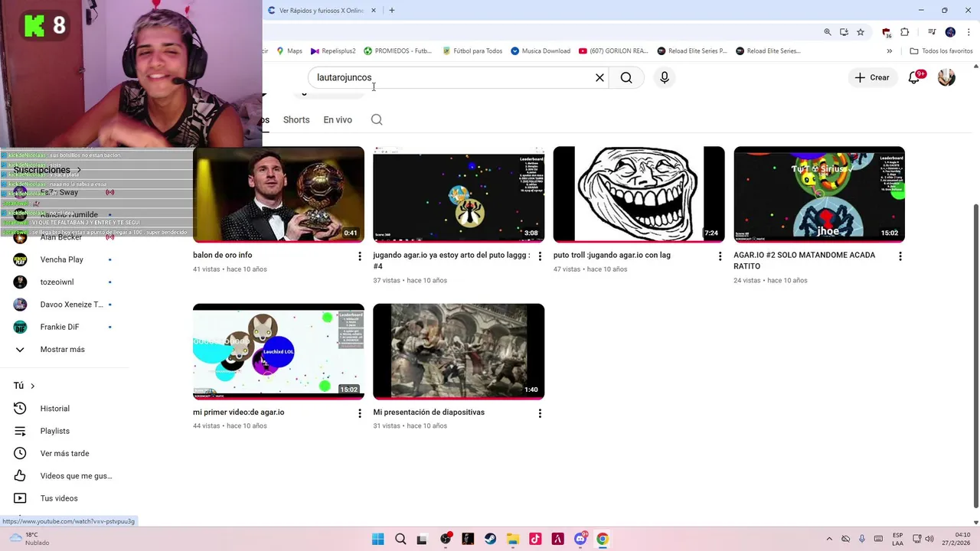Viewport: 980px width, 551px height.
Task: Click the Crear button
Action: [x=872, y=77]
